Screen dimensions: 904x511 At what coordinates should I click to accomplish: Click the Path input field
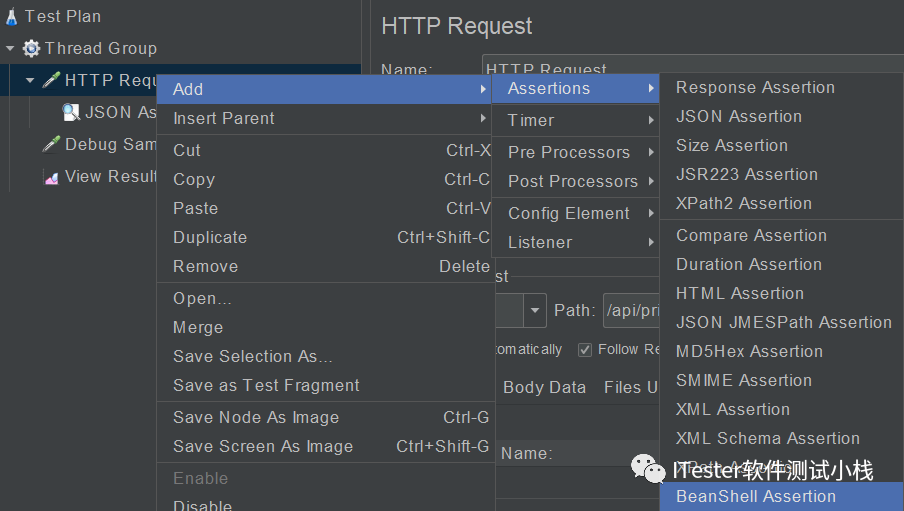click(631, 310)
